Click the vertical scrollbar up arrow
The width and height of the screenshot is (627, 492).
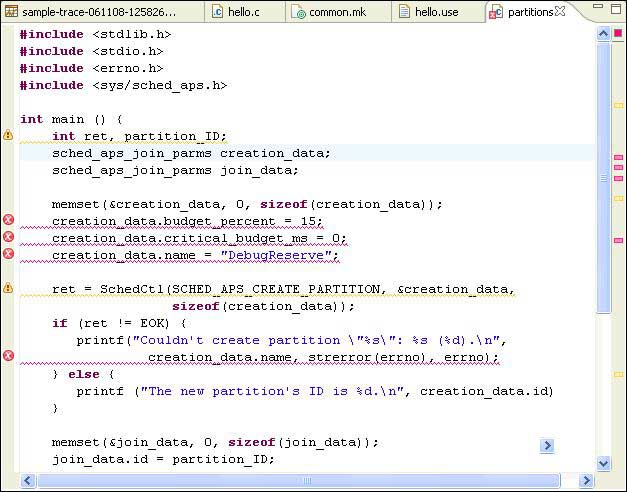[x=603, y=34]
